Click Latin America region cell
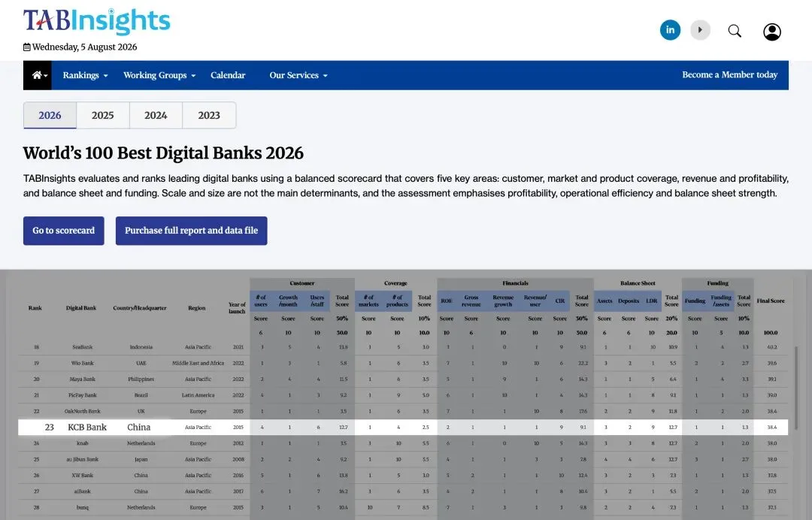This screenshot has width=812, height=520. [198, 395]
